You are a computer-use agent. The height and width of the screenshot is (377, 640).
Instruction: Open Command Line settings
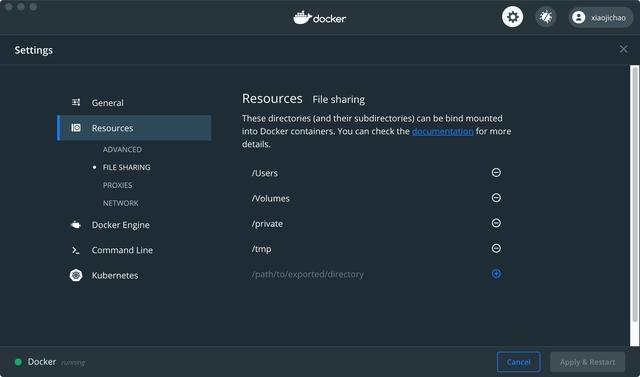coord(122,250)
